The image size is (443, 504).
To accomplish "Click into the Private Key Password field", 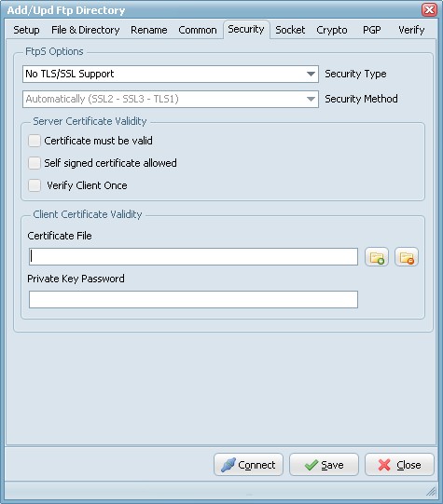I will point(193,299).
